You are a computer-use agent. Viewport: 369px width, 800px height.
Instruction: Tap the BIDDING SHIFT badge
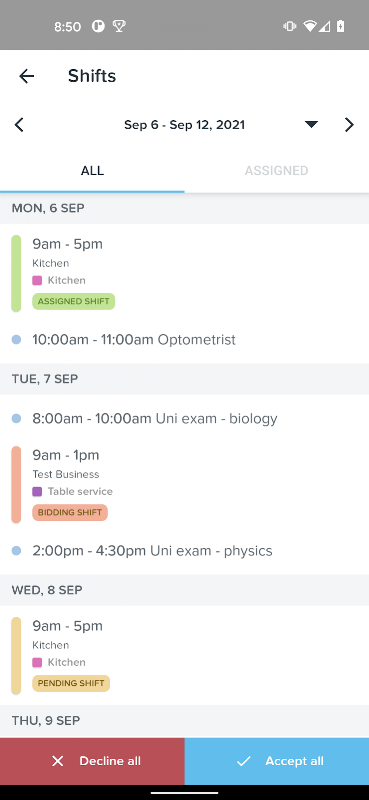pos(70,512)
